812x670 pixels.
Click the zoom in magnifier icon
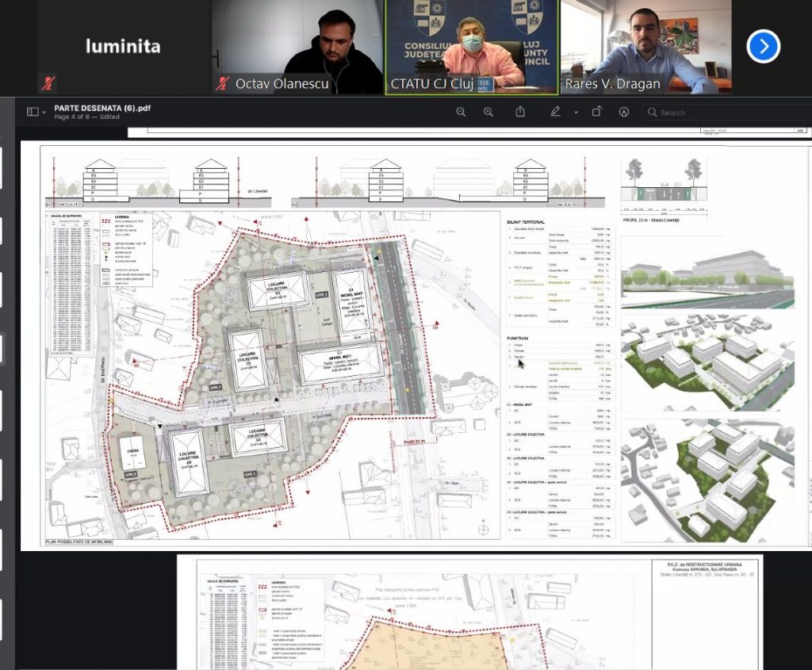point(488,112)
